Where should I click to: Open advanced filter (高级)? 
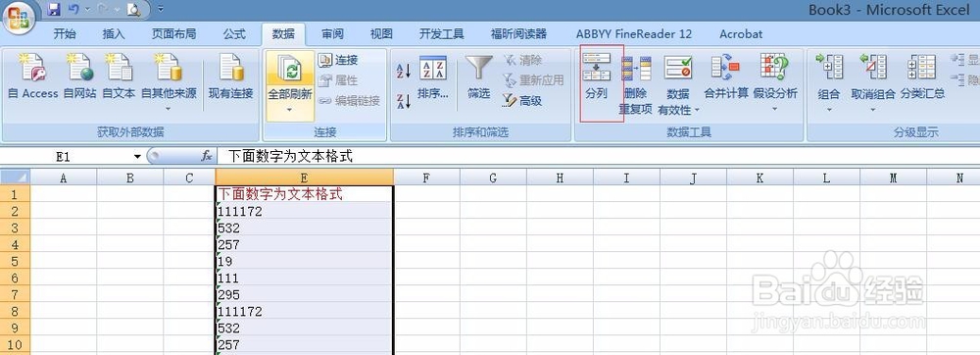522,101
